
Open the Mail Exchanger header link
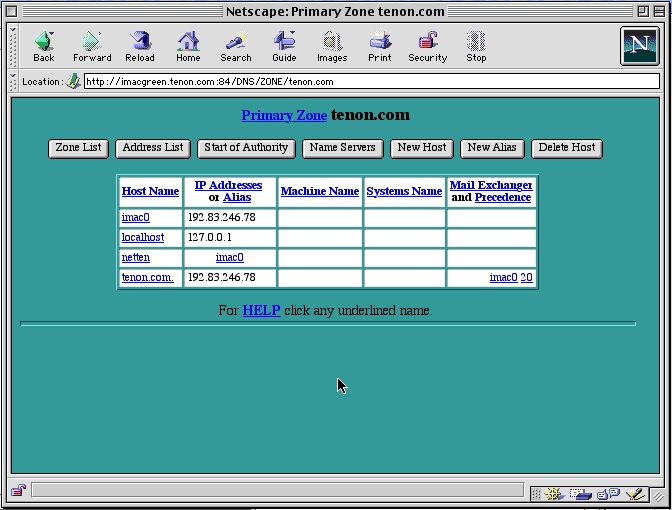pos(491,185)
